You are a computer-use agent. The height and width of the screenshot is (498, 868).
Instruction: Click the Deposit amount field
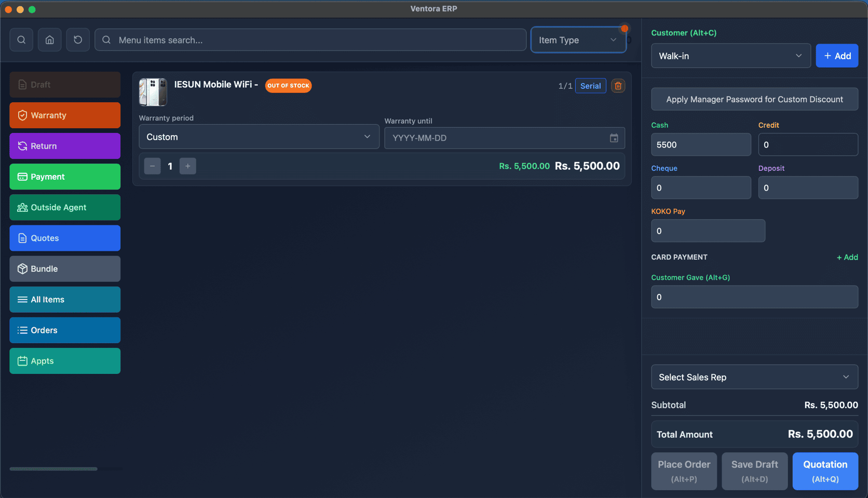click(808, 187)
